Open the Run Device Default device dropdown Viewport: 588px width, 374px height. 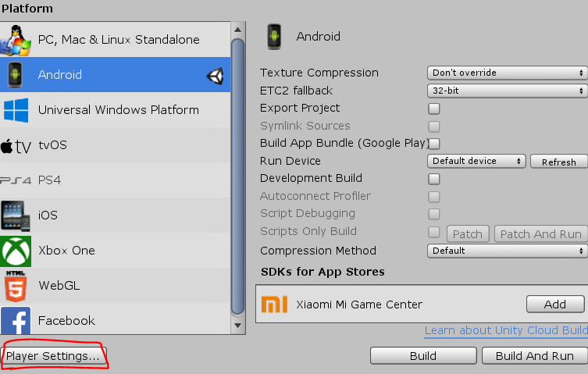coord(476,161)
